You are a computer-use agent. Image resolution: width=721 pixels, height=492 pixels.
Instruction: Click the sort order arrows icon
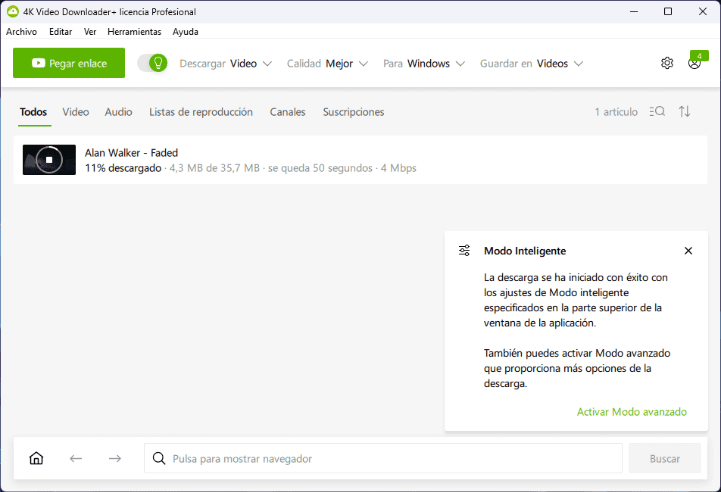pyautogui.click(x=684, y=111)
